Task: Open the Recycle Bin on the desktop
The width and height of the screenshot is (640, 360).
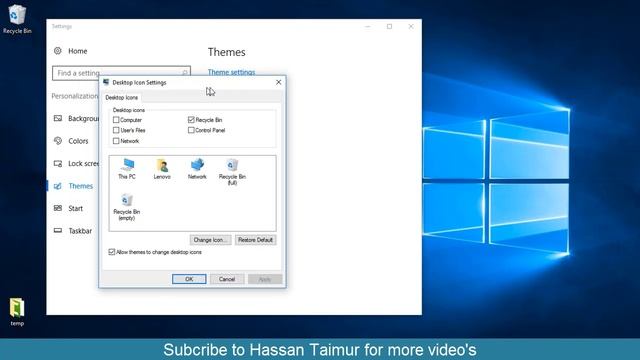Action: [x=17, y=19]
